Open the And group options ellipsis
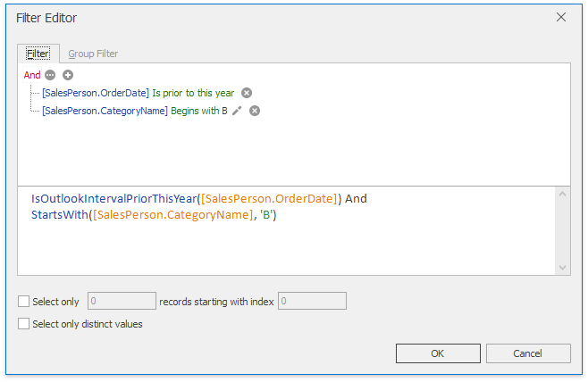 pos(50,76)
